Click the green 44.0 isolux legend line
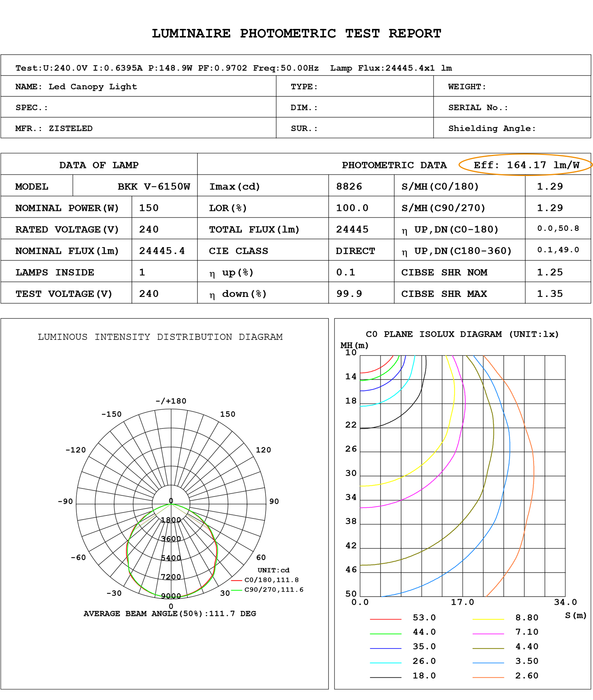The image size is (593, 700). [x=386, y=634]
